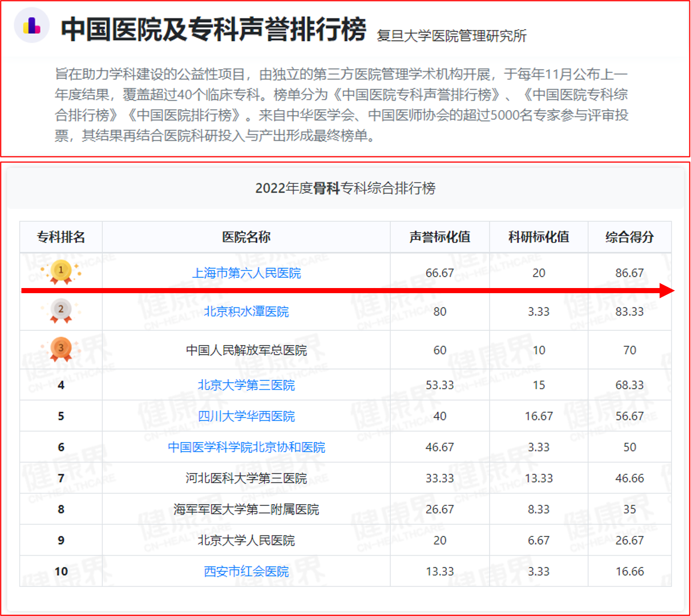Click total score 16.66 cell

[630, 572]
